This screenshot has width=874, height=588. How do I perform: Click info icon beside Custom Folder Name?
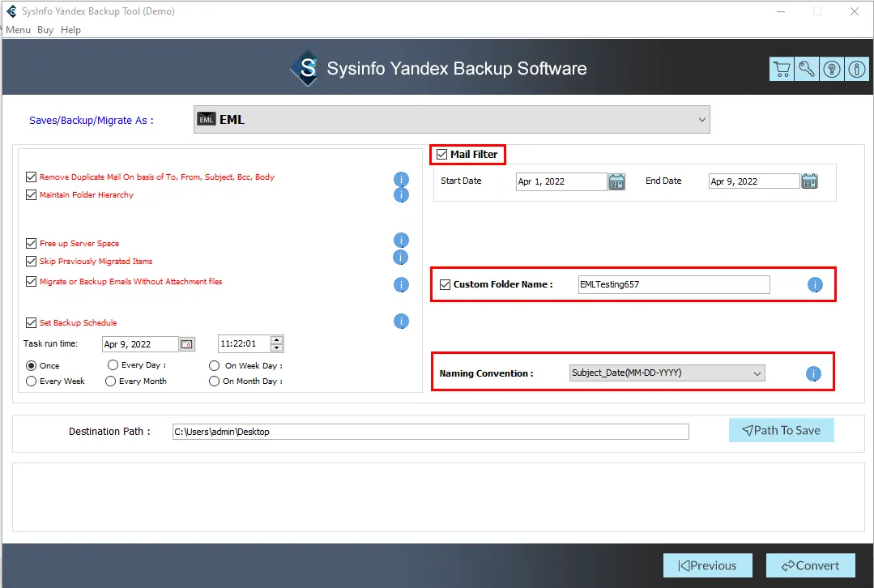coord(815,285)
